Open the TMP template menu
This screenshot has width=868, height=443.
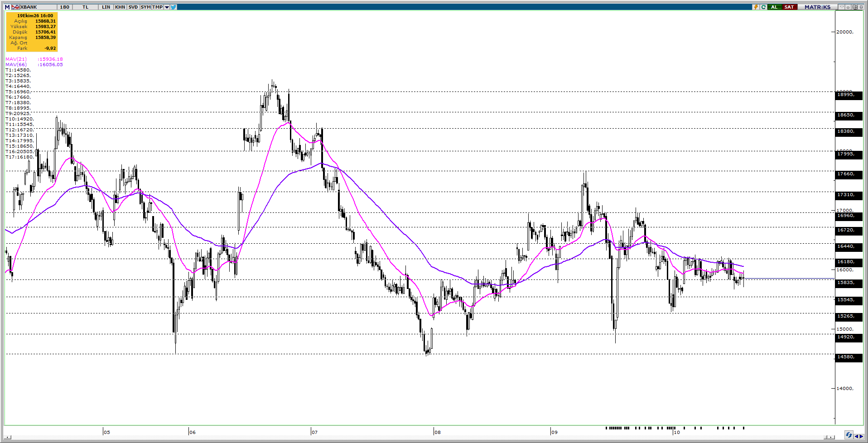(x=158, y=7)
